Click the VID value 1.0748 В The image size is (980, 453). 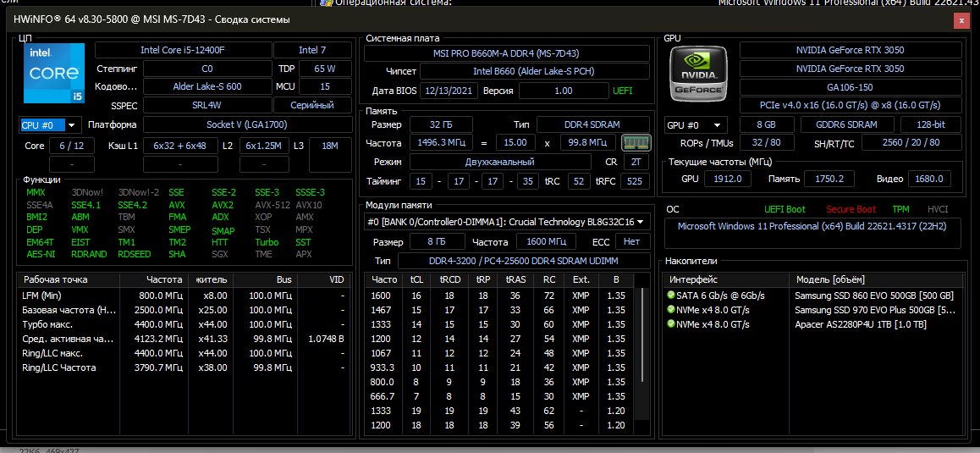(327, 339)
